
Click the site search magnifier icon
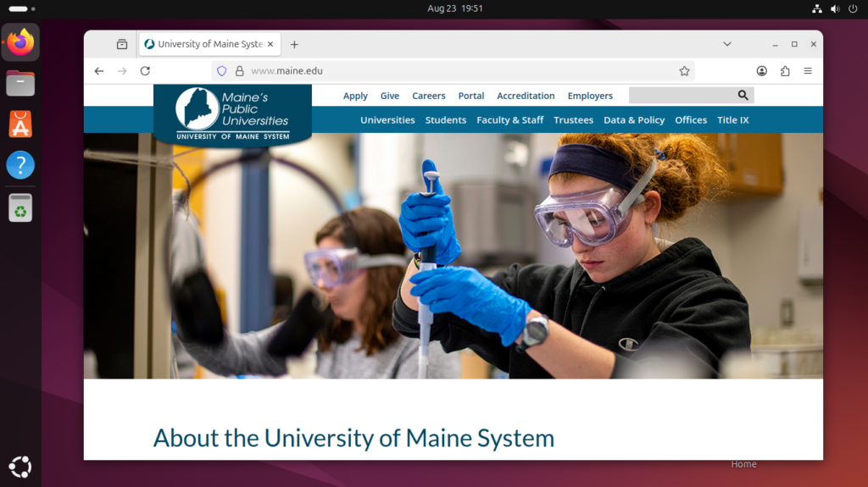(743, 96)
